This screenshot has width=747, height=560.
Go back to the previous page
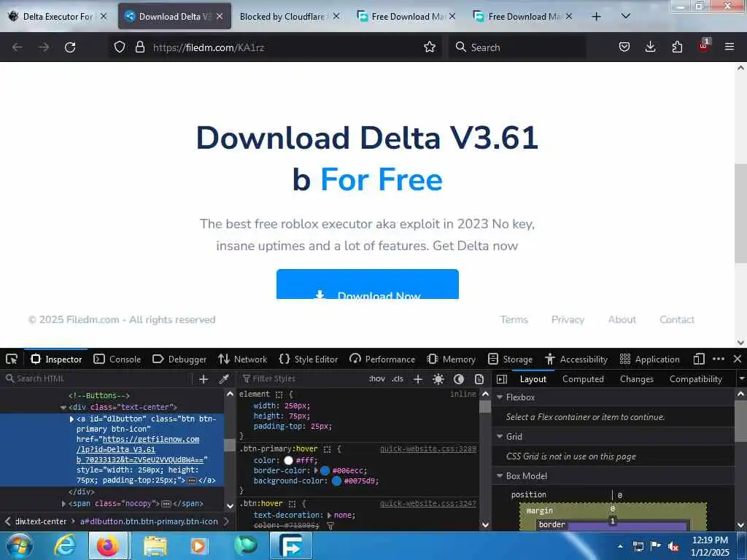pyautogui.click(x=18, y=47)
